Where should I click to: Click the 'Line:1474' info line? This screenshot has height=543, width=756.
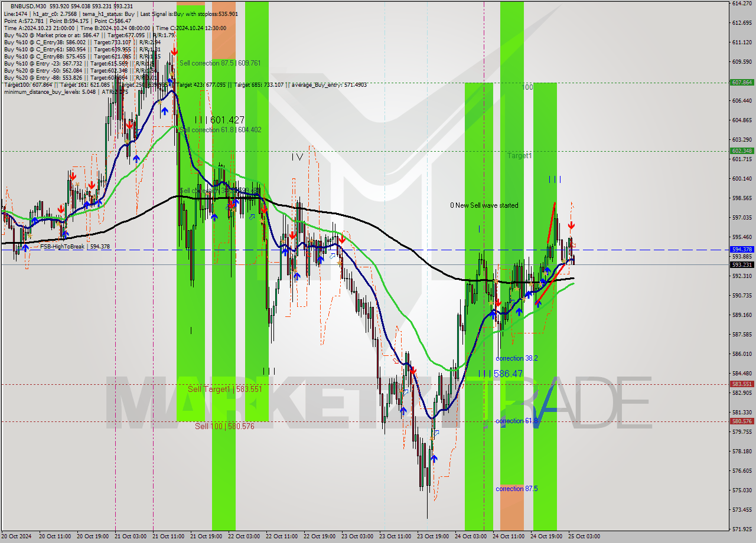pos(120,14)
